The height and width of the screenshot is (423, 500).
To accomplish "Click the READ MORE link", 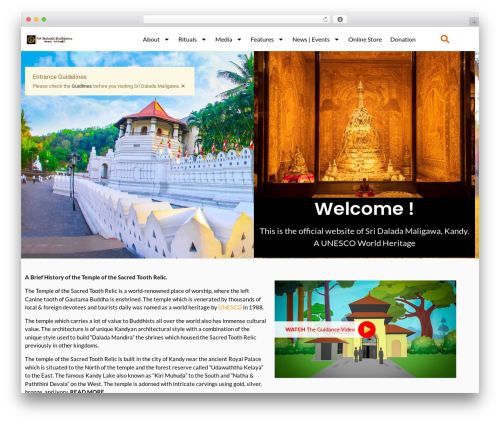I will coord(87,391).
